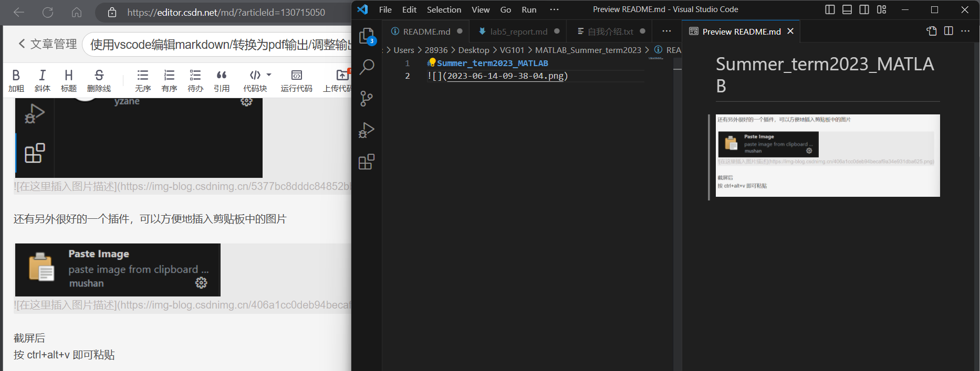Open Extensions view in VS Code activity bar
This screenshot has height=371, width=980.
click(x=367, y=162)
